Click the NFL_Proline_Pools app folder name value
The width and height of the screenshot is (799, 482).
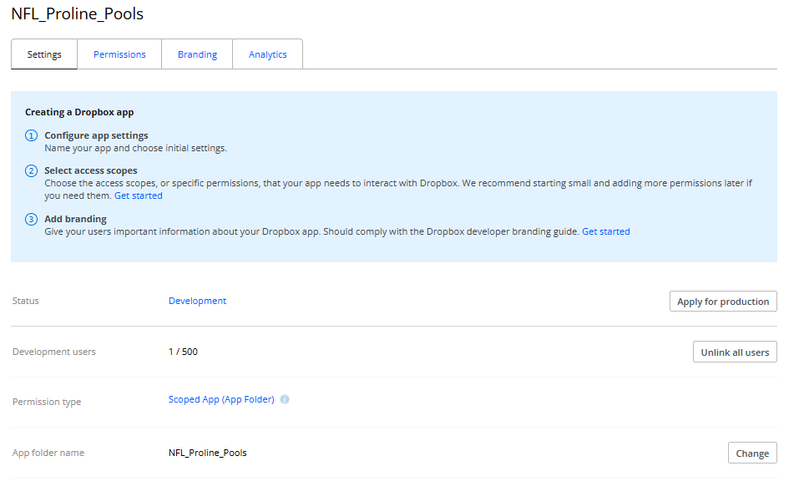click(207, 453)
